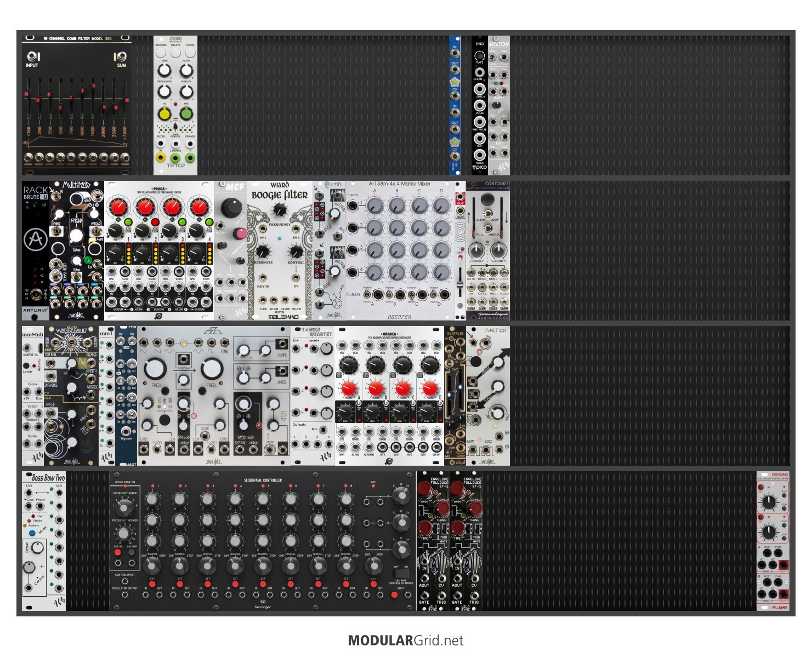Flip the 3rd row timing OFF/ON switch
Image resolution: width=812 pixels, height=652 pixels.
[401, 573]
